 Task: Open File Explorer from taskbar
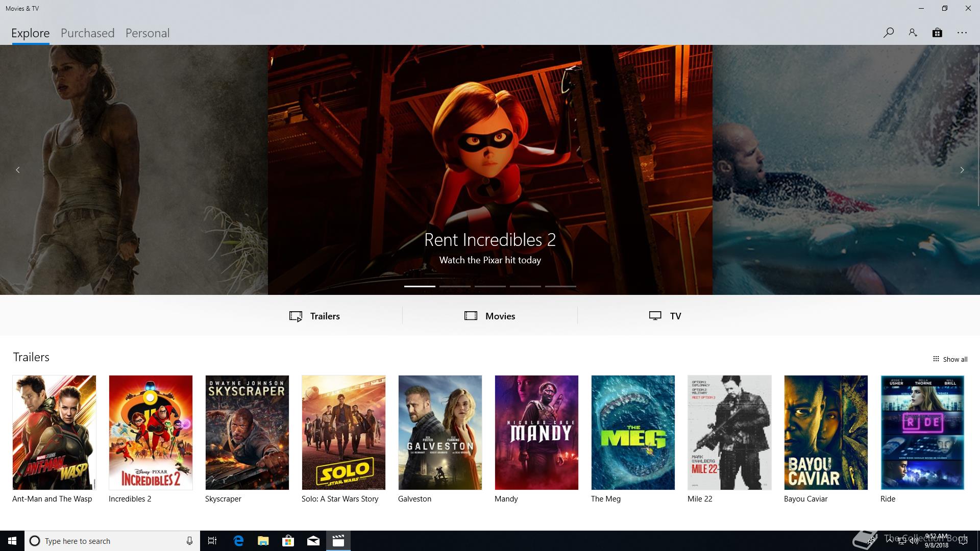(x=263, y=541)
